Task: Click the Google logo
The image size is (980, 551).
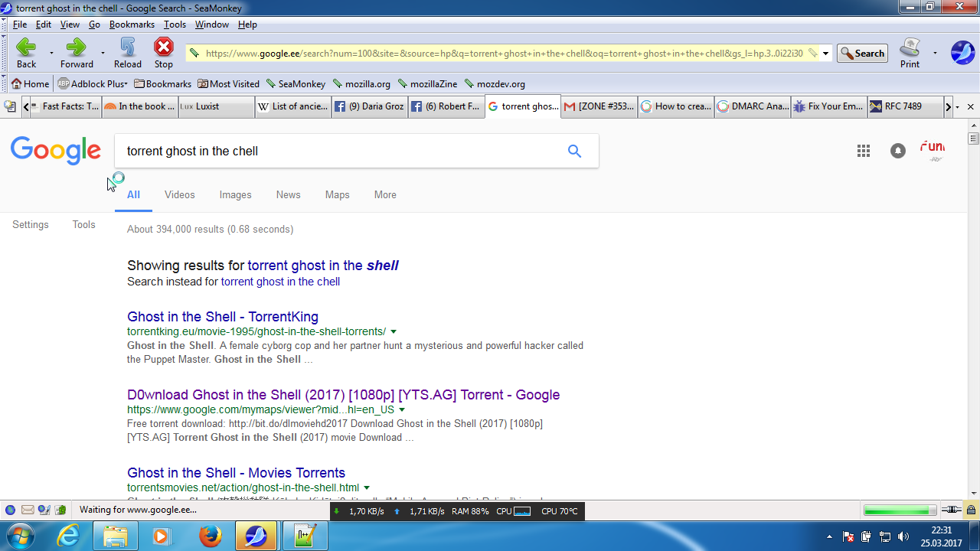Action: (x=56, y=151)
